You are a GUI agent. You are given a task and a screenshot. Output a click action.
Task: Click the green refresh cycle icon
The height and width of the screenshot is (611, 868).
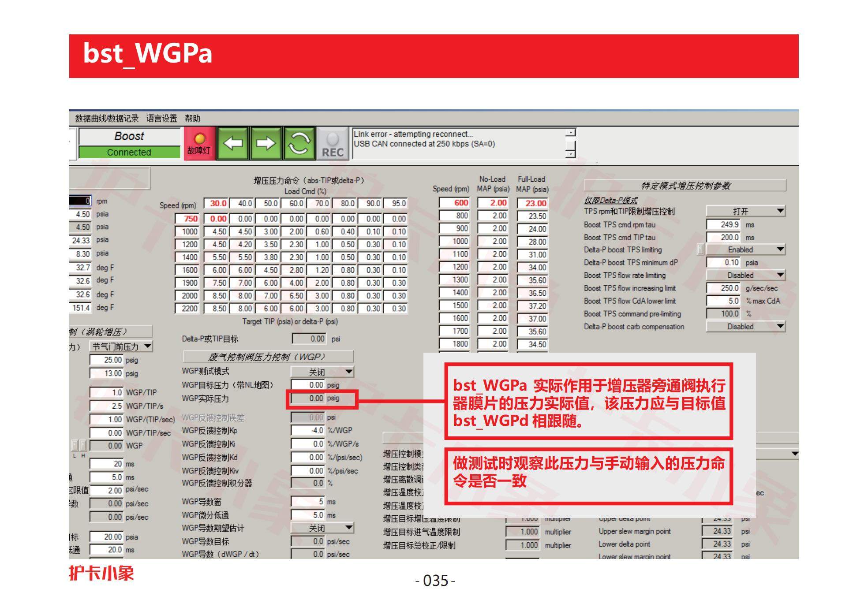tap(299, 143)
